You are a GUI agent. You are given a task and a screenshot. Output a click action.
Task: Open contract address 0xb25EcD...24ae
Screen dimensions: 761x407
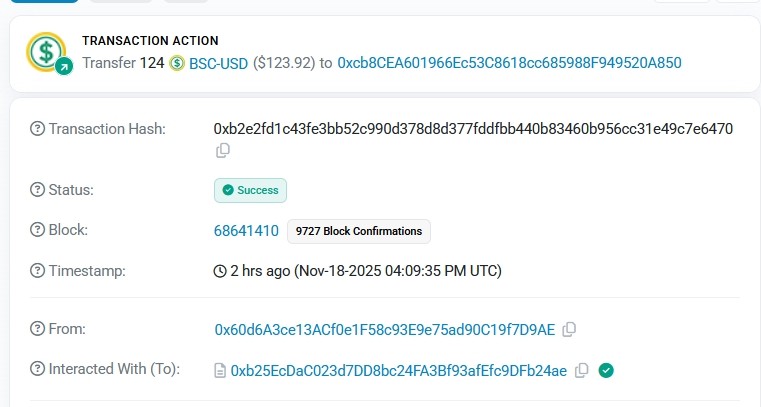coord(398,371)
